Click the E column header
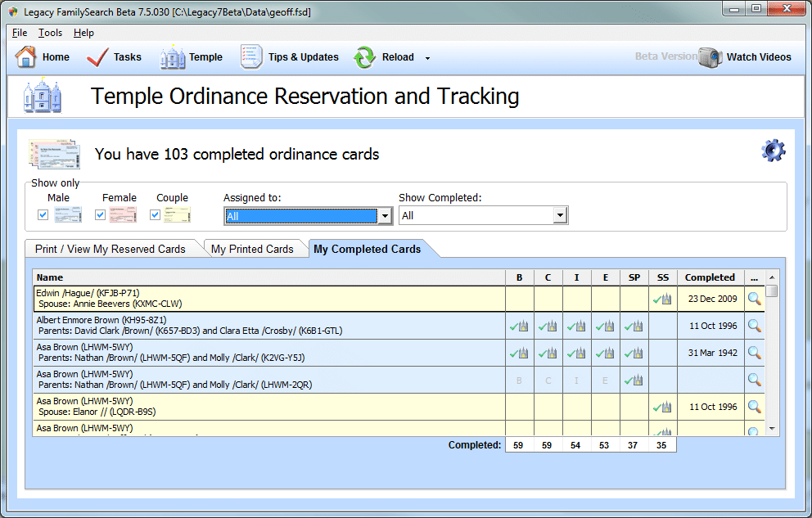The height and width of the screenshot is (518, 812). pyautogui.click(x=606, y=277)
